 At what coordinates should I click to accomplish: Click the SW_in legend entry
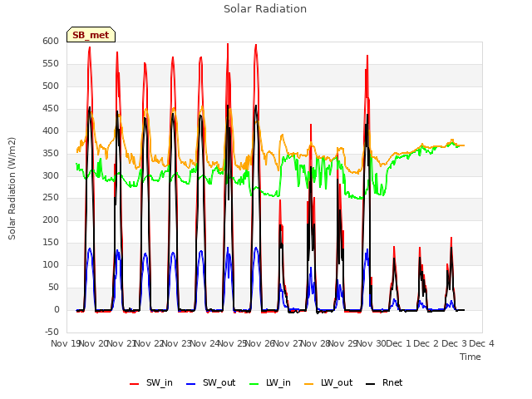point(151,382)
